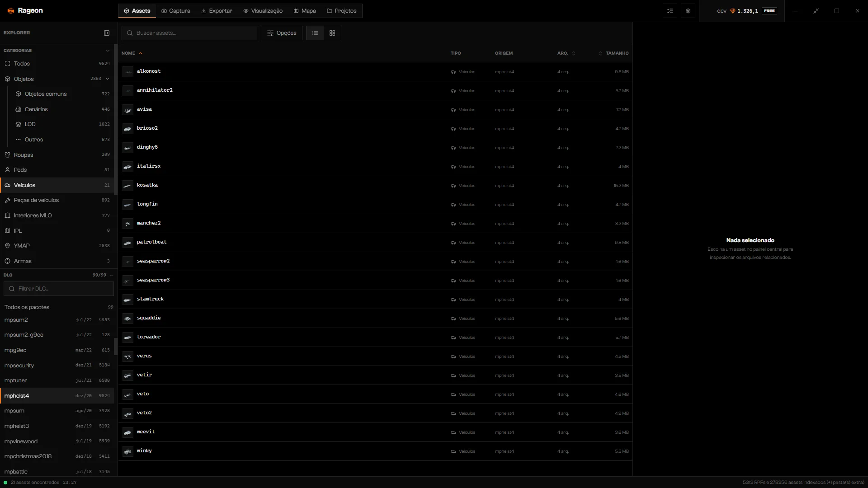Image resolution: width=868 pixels, height=488 pixels.
Task: Collapse the DLC section chevron
Action: click(x=111, y=275)
